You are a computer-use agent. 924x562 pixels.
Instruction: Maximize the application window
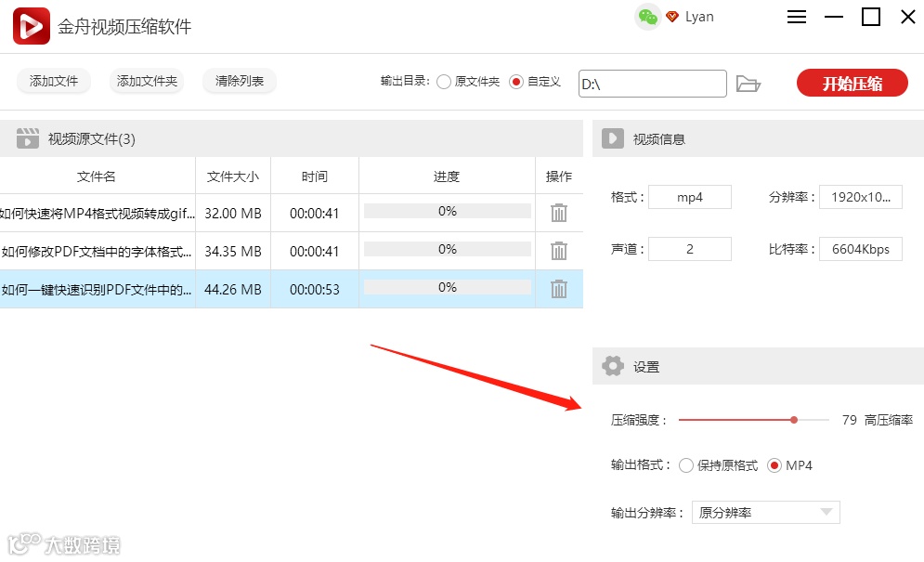(871, 17)
